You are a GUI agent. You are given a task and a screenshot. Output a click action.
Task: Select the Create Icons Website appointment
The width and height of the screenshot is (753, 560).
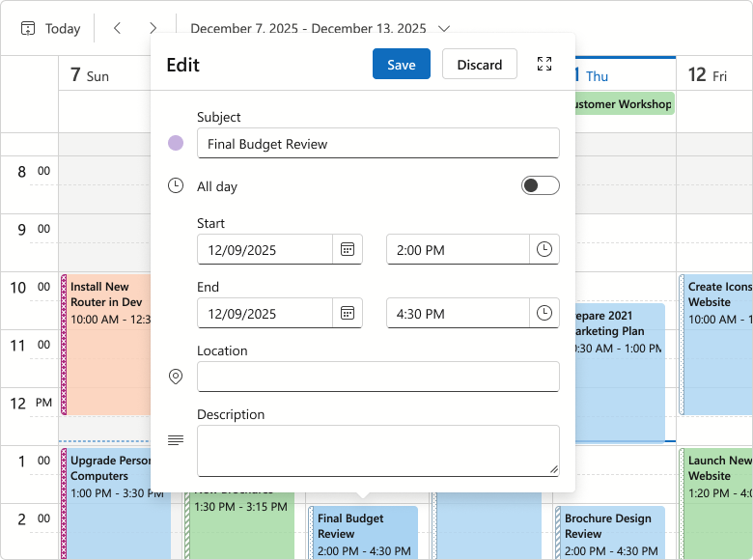[715, 345]
